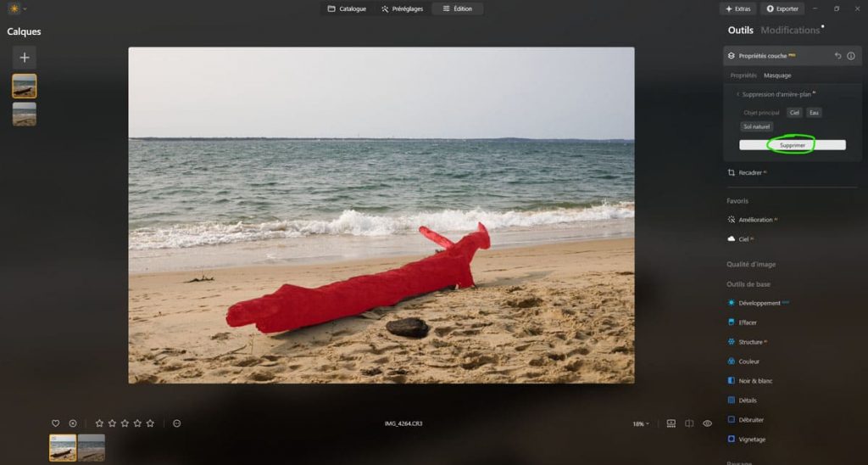Image resolution: width=868 pixels, height=465 pixels.
Task: Open the Noir & blanc tool
Action: tap(755, 381)
